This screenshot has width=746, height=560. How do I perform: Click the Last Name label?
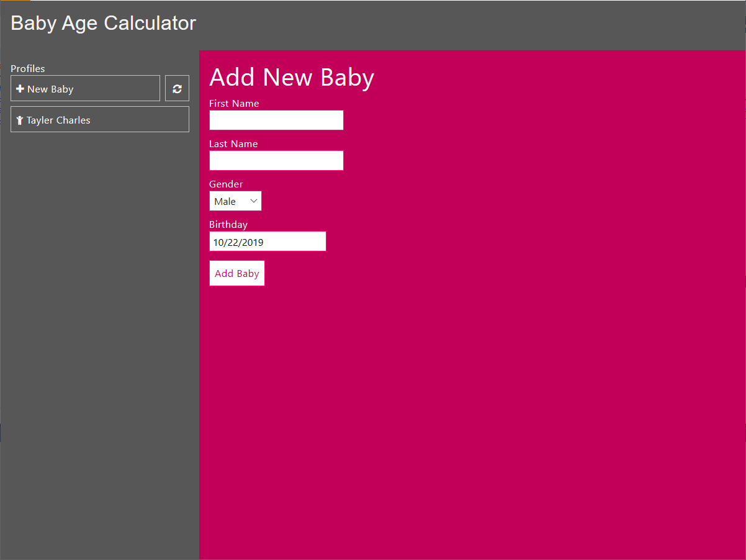tap(233, 144)
